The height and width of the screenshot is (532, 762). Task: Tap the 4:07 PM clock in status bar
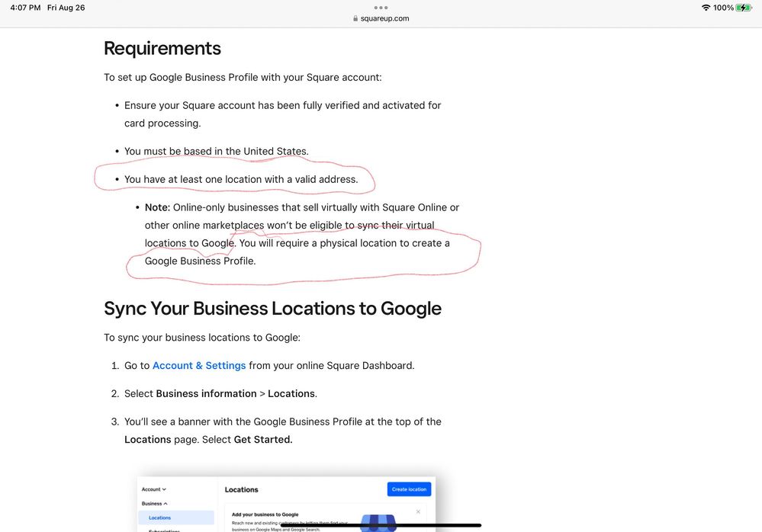[x=24, y=8]
